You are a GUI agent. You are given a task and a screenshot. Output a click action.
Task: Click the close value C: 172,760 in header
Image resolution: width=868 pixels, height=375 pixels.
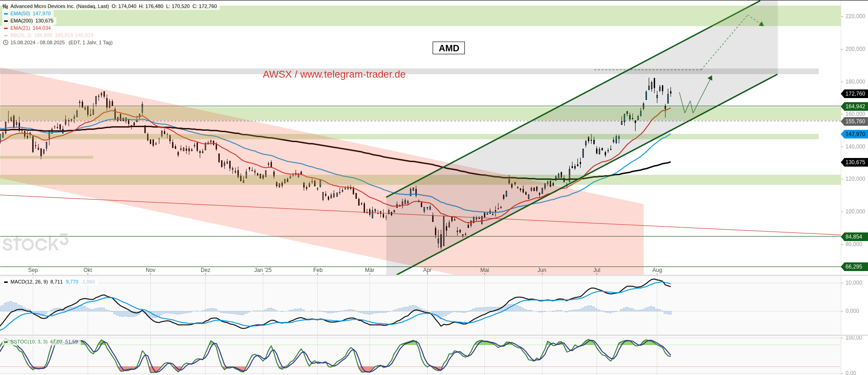point(205,6)
